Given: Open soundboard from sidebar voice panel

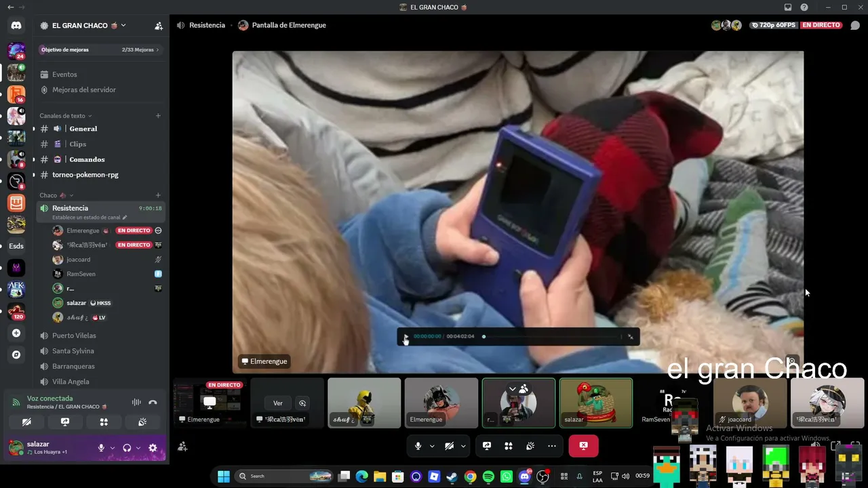Looking at the screenshot, I should 142,422.
